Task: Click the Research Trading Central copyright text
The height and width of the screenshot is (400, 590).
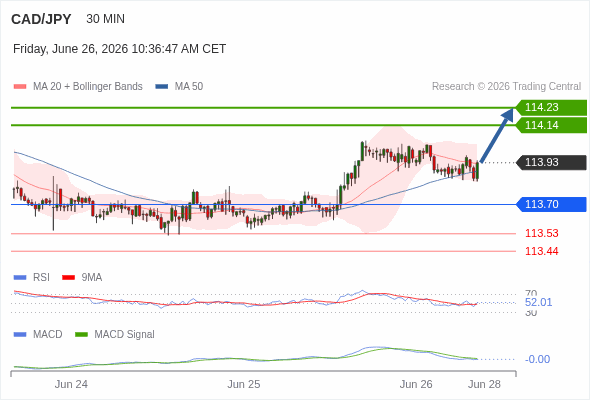Action: (506, 87)
